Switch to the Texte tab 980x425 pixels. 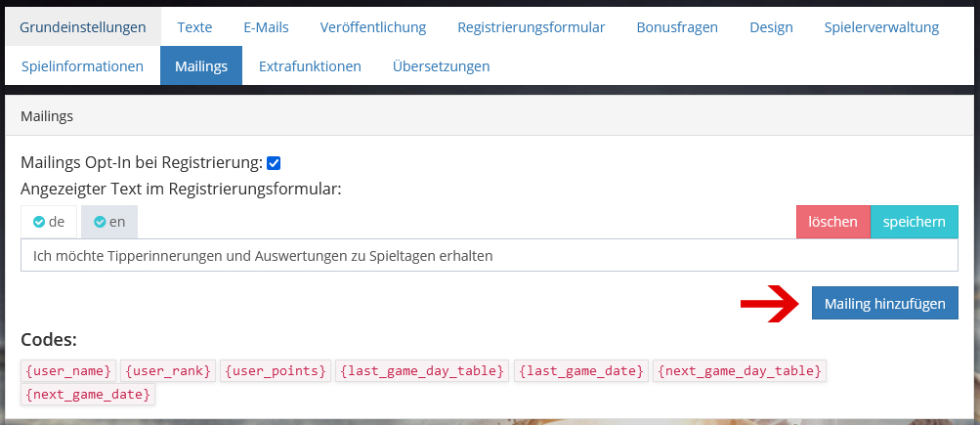pos(194,27)
